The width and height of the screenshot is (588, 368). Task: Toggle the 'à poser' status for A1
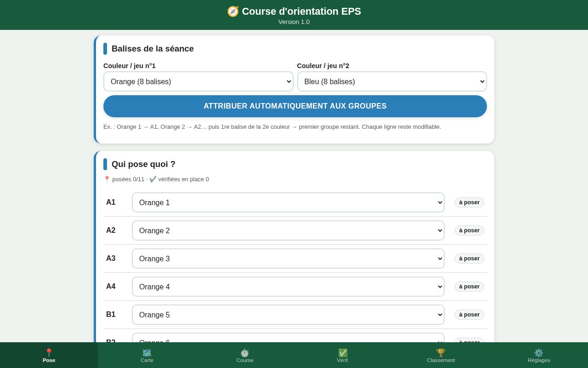(x=469, y=202)
